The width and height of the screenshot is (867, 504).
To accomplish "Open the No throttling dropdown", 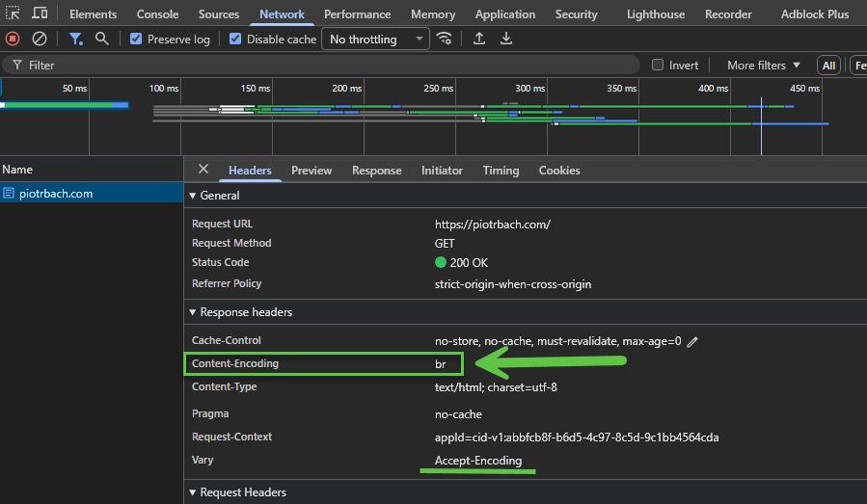I will pyautogui.click(x=375, y=39).
